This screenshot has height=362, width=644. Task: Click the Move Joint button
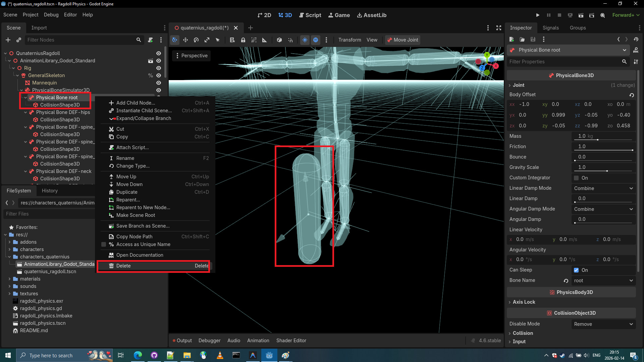coord(402,40)
